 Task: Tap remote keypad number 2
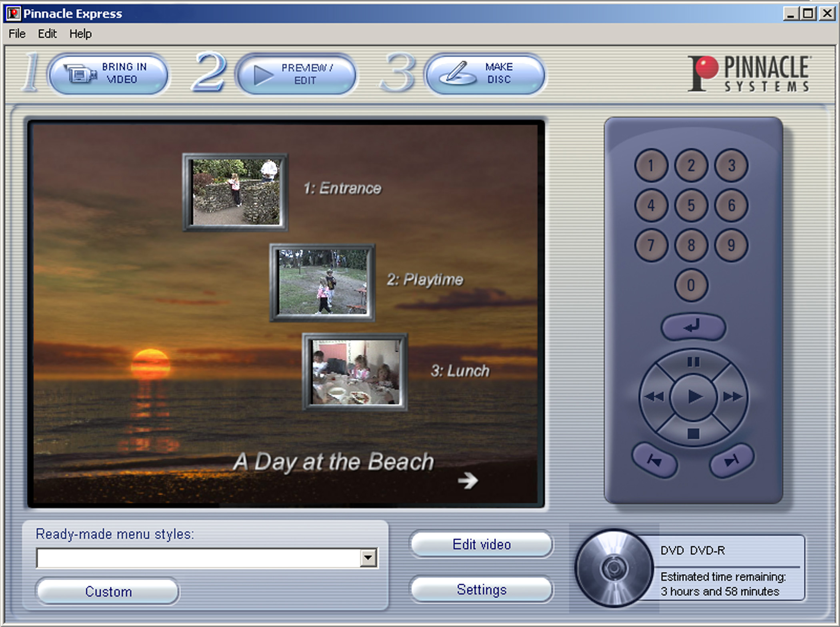(x=691, y=166)
